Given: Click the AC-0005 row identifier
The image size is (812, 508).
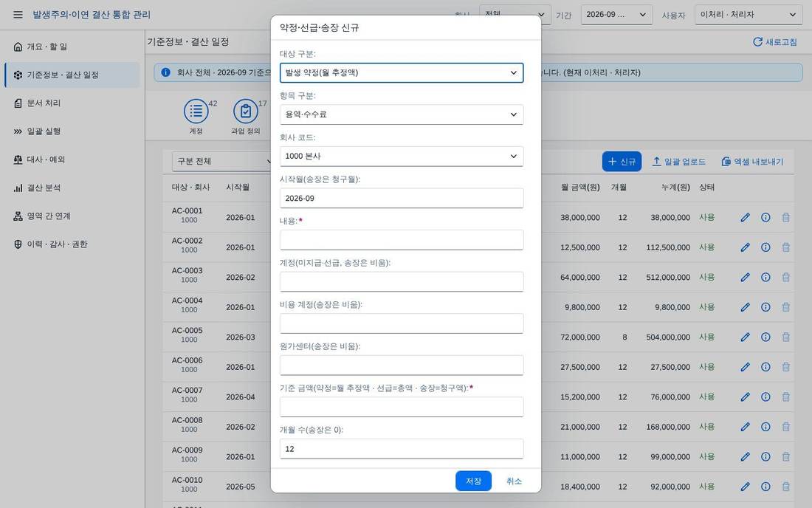Looking at the screenshot, I should click(x=187, y=330).
